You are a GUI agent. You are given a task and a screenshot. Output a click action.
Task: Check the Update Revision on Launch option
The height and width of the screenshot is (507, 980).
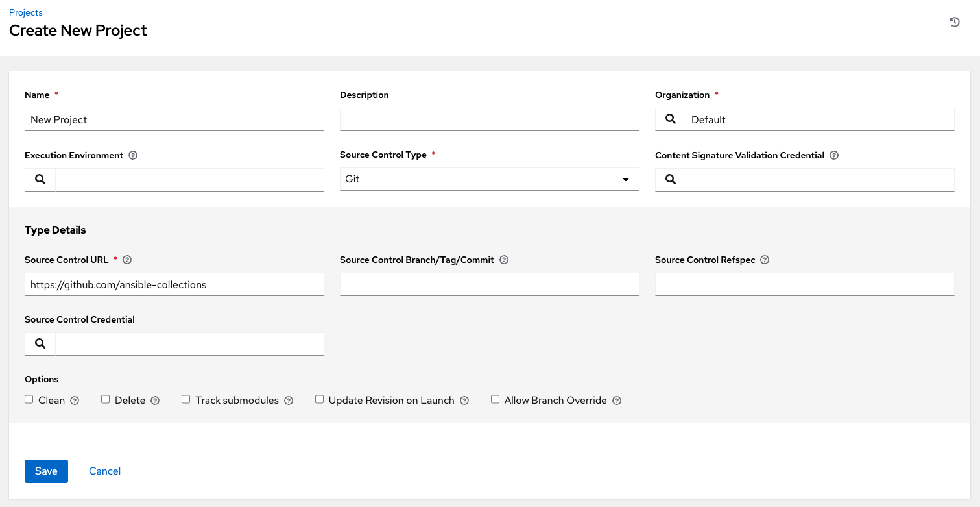(x=319, y=399)
